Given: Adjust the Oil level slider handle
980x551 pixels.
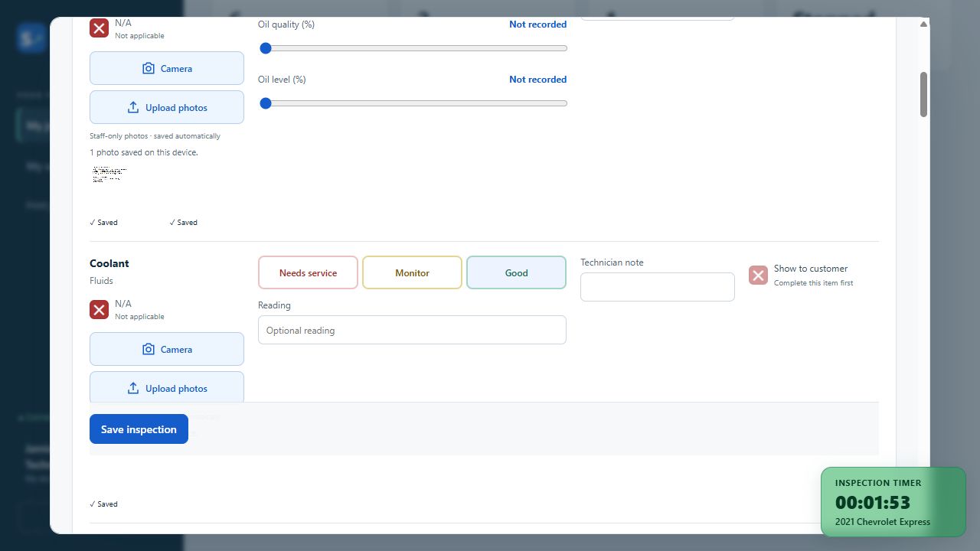Looking at the screenshot, I should (x=266, y=103).
